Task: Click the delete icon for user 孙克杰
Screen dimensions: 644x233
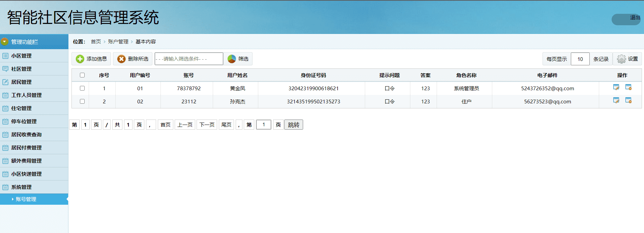Action: 628,100
